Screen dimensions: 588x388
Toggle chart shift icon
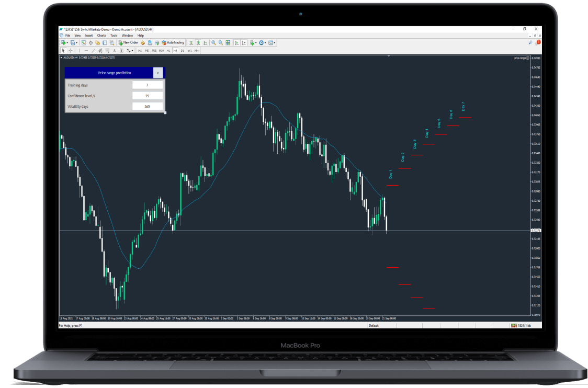pos(244,43)
